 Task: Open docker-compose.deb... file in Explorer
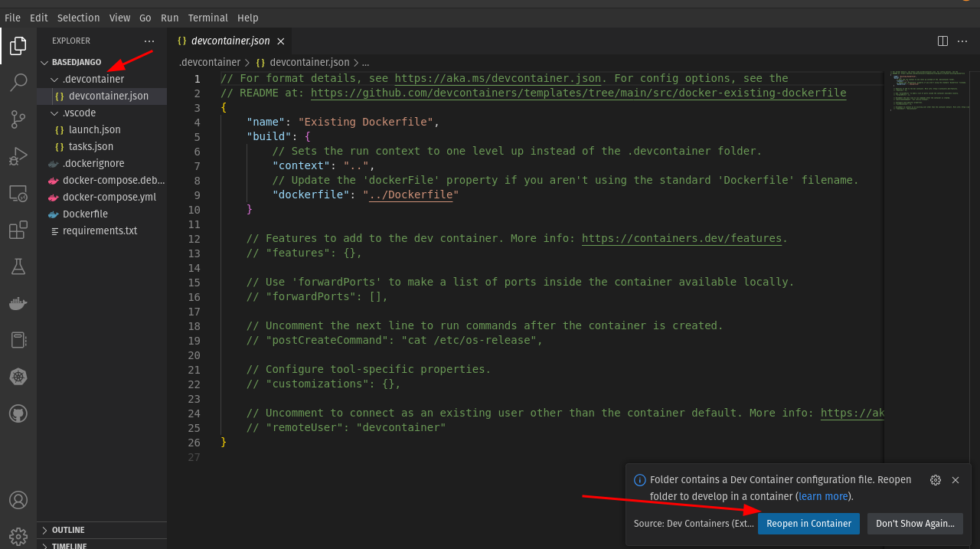102,180
